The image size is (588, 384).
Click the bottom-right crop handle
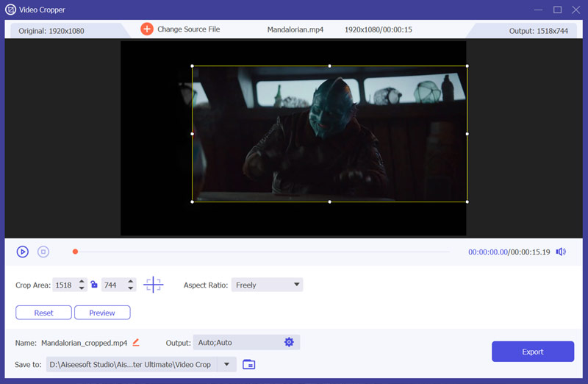[467, 202]
